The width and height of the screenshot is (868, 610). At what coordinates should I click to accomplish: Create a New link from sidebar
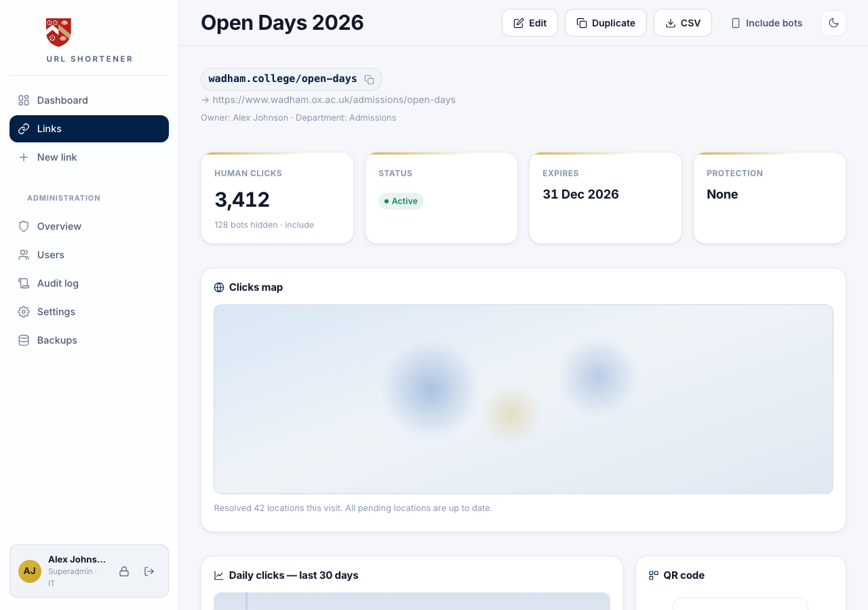point(89,157)
